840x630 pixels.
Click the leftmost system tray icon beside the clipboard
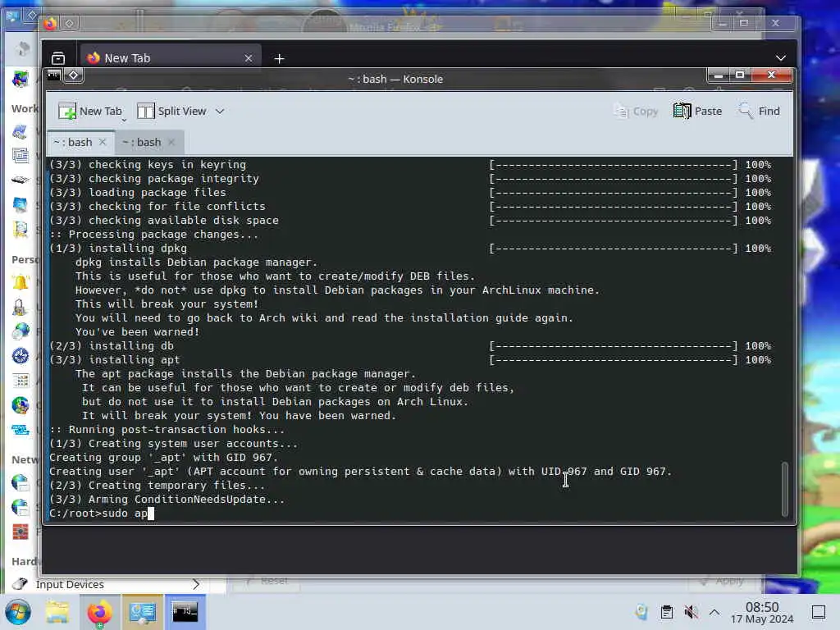point(641,612)
